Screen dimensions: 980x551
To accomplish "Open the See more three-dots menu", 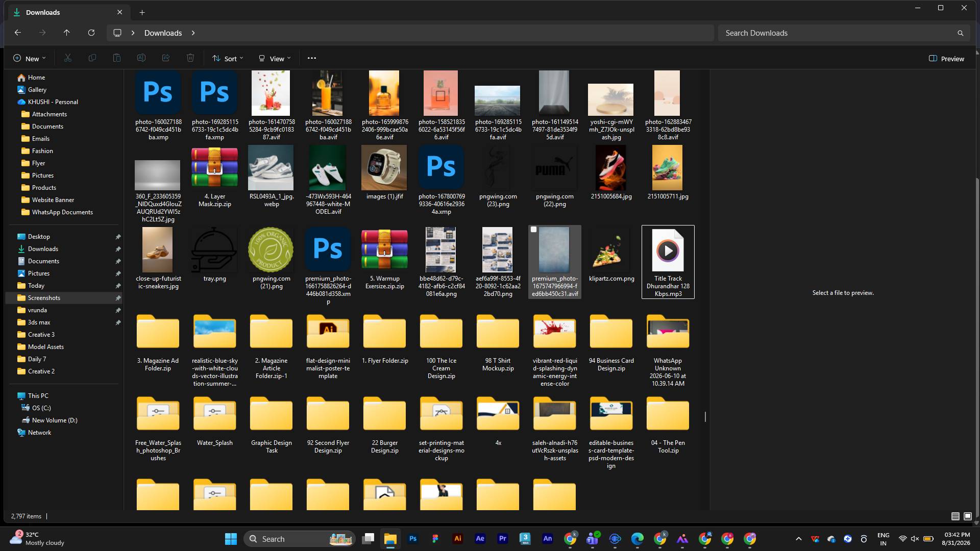I will click(312, 58).
